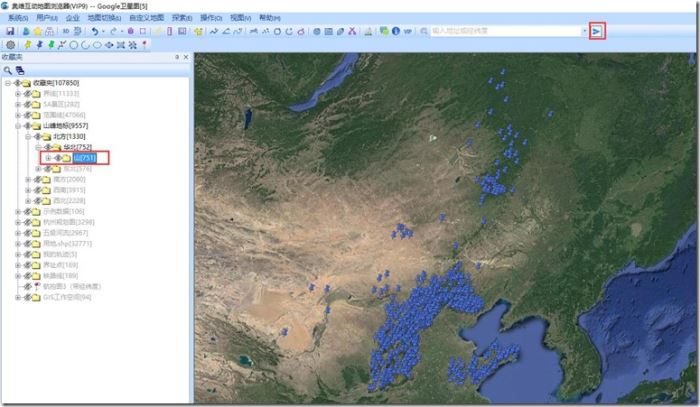Image resolution: width=700 pixels, height=407 pixels.
Task: Click the go arrow button beside search box
Action: point(597,31)
